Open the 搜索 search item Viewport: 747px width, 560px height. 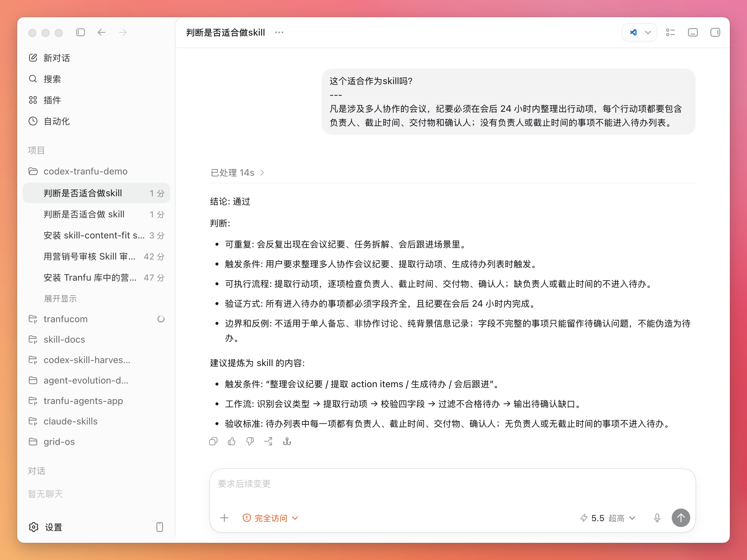click(x=96, y=79)
